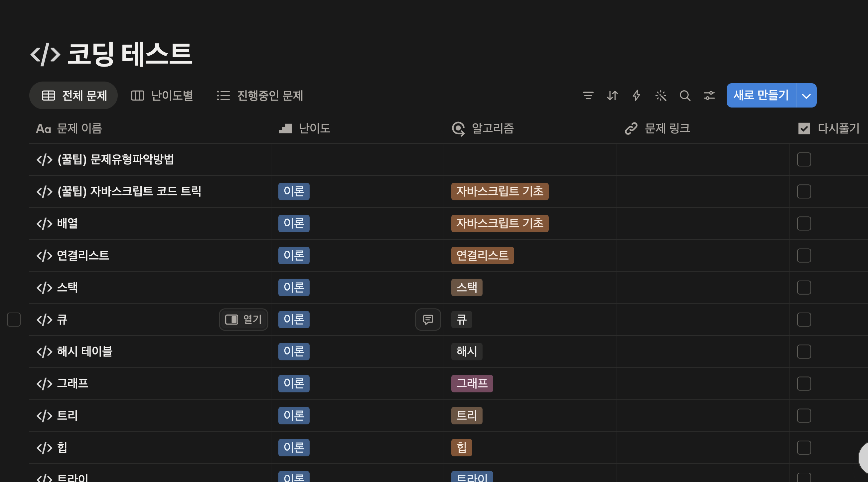The height and width of the screenshot is (482, 868).
Task: Open the view settings sliders icon
Action: [709, 96]
